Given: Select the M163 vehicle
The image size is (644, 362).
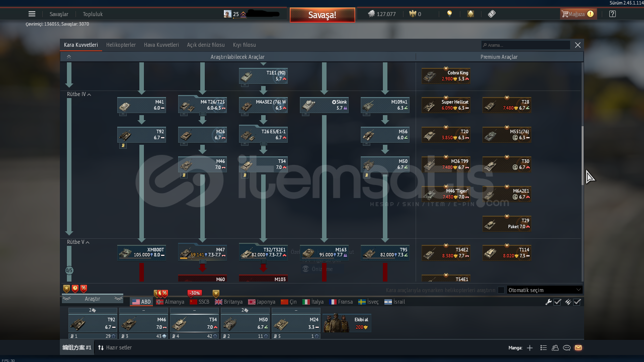Looking at the screenshot, I should point(325,253).
